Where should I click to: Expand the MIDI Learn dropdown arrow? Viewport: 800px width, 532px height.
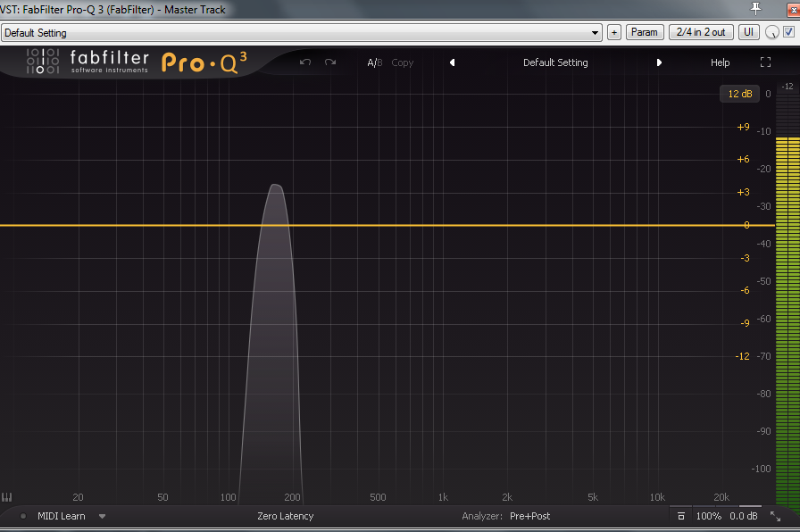point(102,516)
